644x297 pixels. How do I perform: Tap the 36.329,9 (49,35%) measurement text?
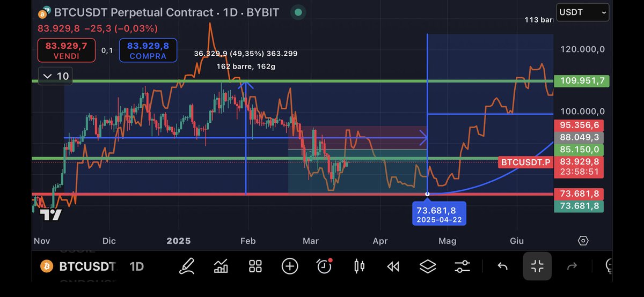coord(246,54)
